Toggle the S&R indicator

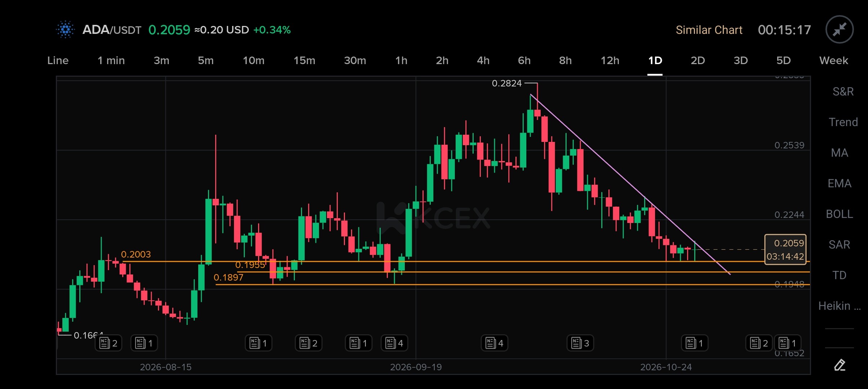tap(843, 91)
